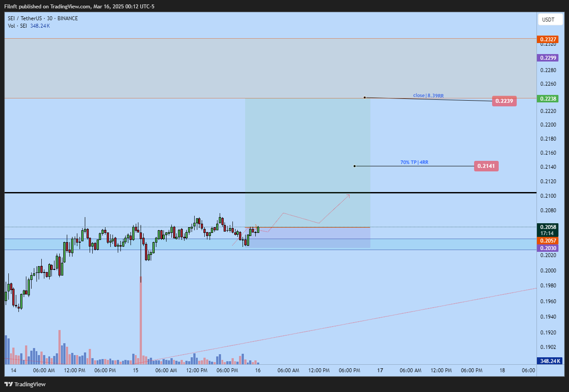
Task: Click the 0.2260 price scale tick
Action: pos(548,84)
